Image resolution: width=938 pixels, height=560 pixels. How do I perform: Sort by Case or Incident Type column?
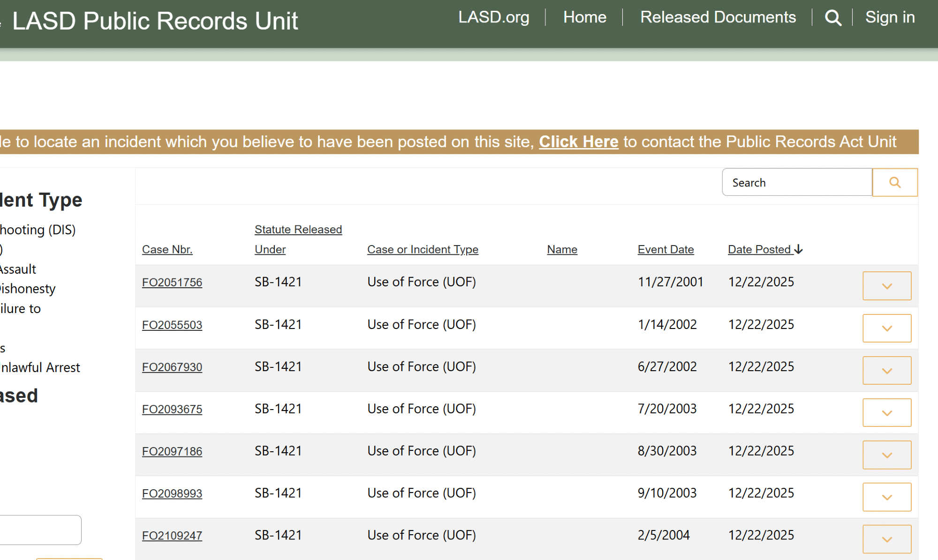pyautogui.click(x=422, y=249)
